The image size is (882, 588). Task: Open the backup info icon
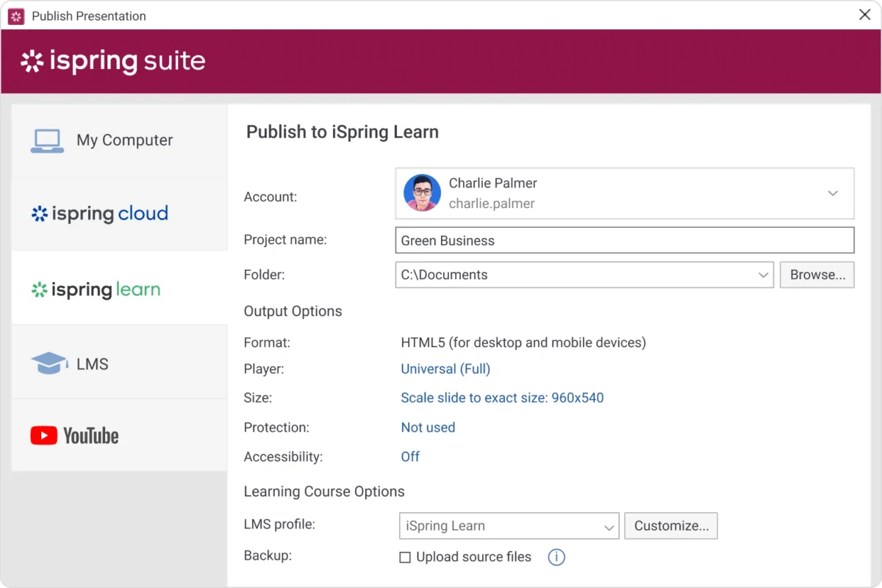tap(556, 557)
